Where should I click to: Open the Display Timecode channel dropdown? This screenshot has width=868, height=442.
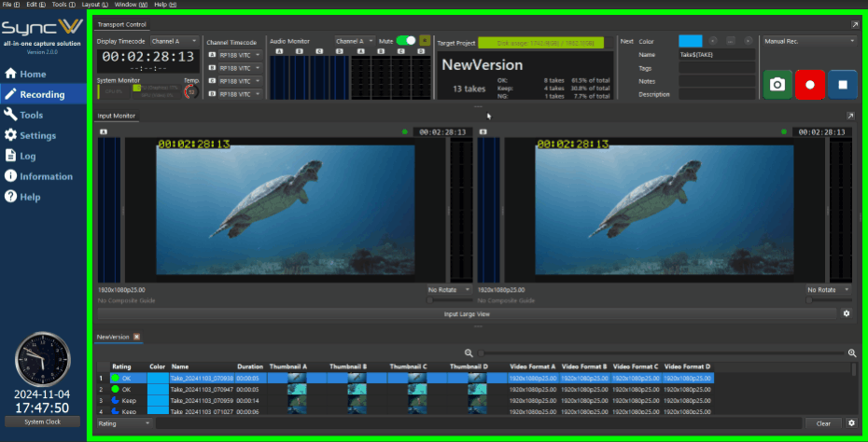pos(175,41)
